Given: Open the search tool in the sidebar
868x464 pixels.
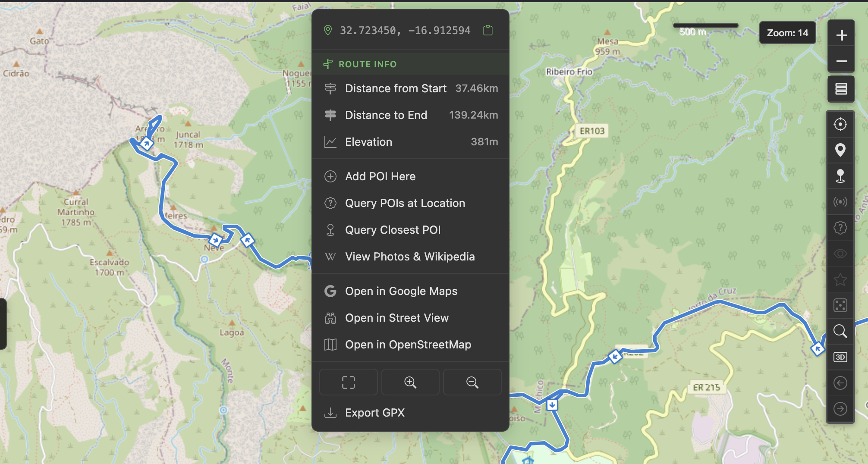Looking at the screenshot, I should click(840, 331).
